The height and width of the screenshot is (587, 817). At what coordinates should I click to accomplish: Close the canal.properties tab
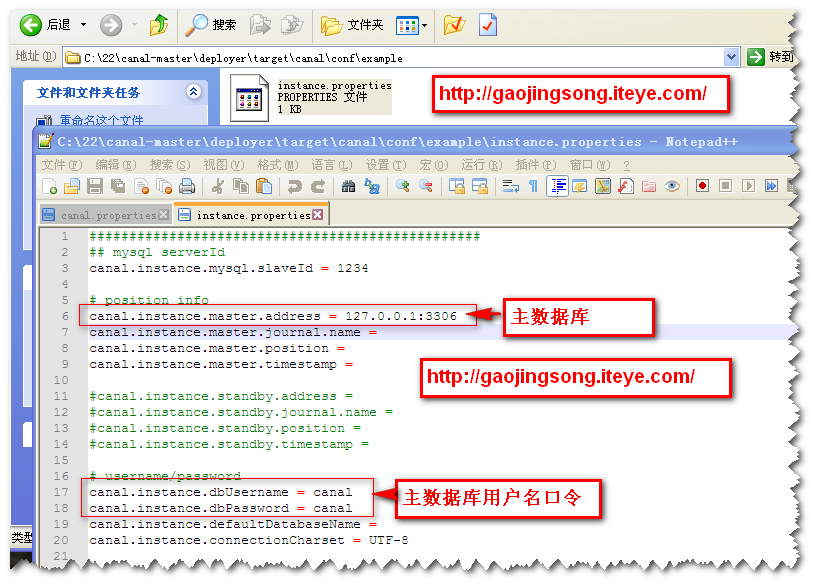point(164,215)
